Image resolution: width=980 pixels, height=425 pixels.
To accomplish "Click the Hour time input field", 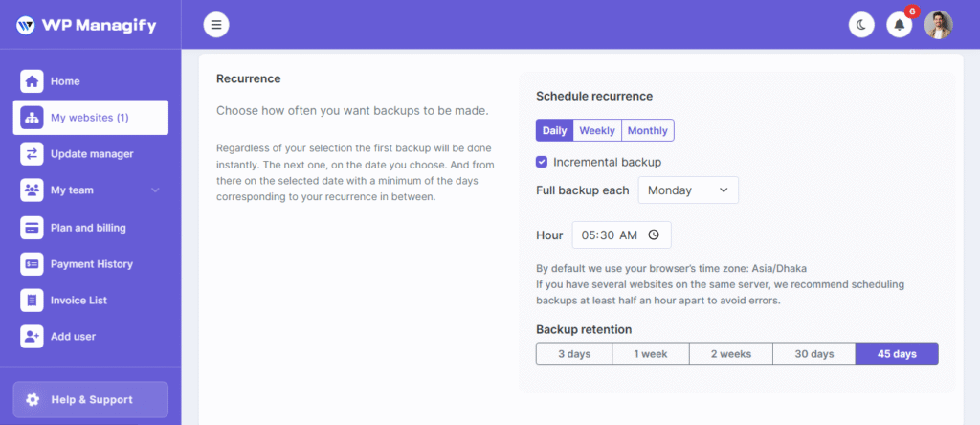I will [x=622, y=235].
